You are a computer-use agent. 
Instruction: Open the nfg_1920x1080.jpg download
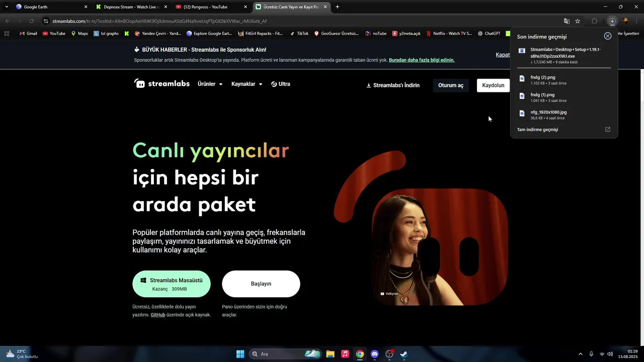pyautogui.click(x=564, y=115)
